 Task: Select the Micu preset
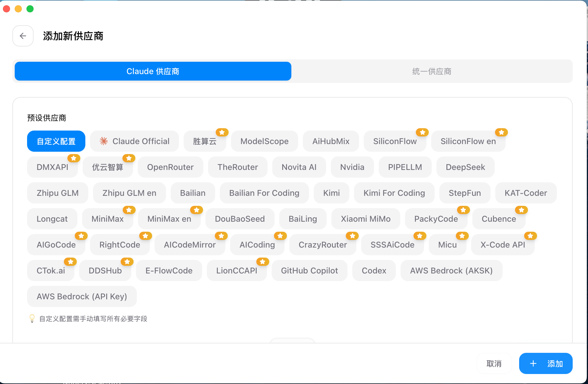click(448, 245)
